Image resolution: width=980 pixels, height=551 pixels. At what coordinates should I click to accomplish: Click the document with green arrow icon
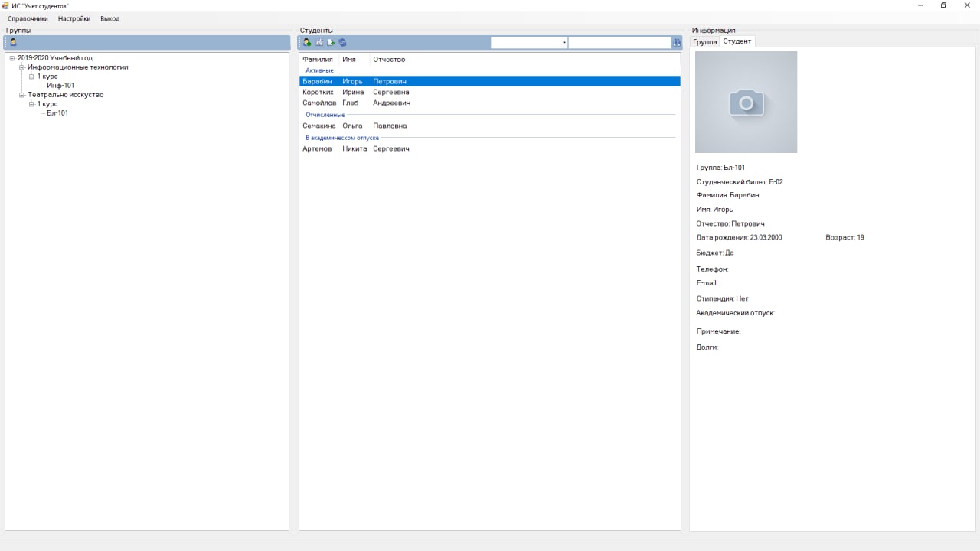(331, 42)
